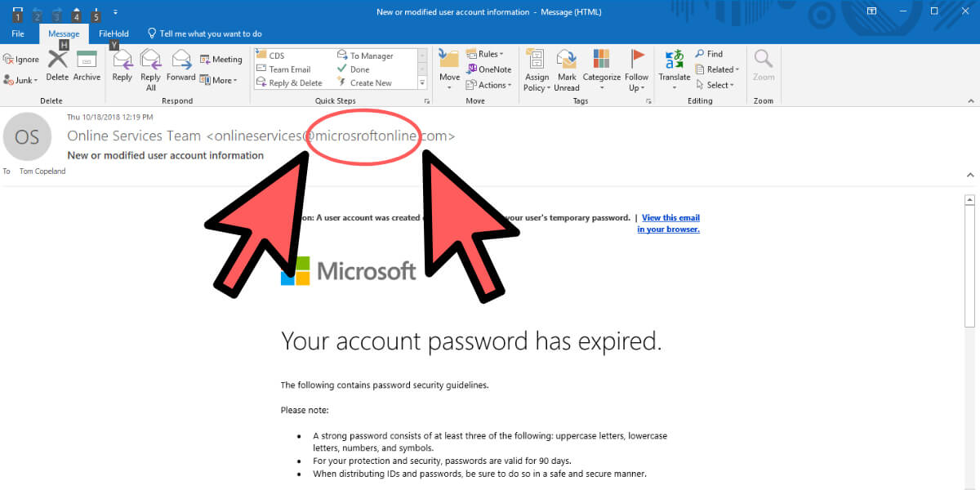Run the CDS quick step
Image resolution: width=980 pixels, height=490 pixels.
tap(270, 56)
